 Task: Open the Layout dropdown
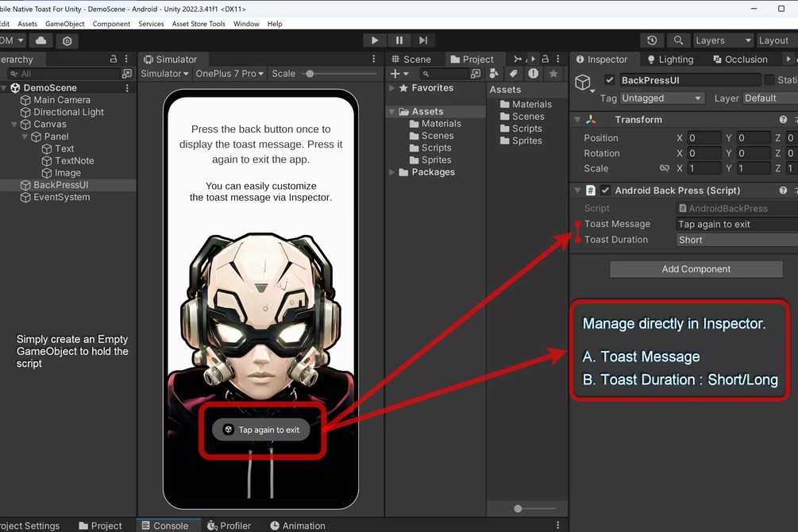(x=777, y=40)
